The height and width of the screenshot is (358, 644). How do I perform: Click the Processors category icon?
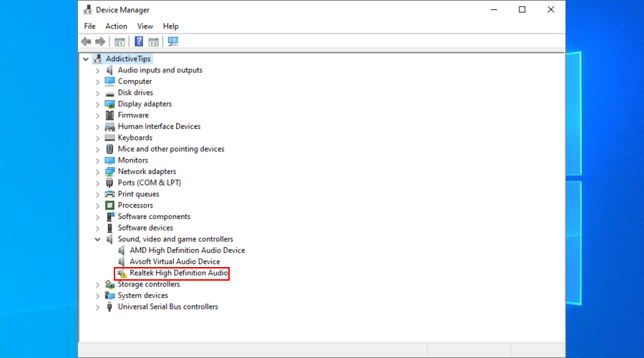coord(109,205)
